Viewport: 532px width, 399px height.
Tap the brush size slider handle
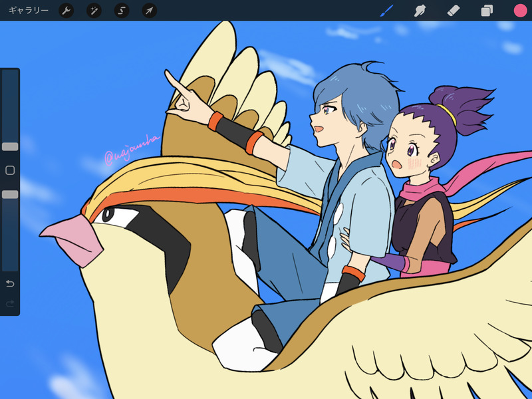coord(10,146)
